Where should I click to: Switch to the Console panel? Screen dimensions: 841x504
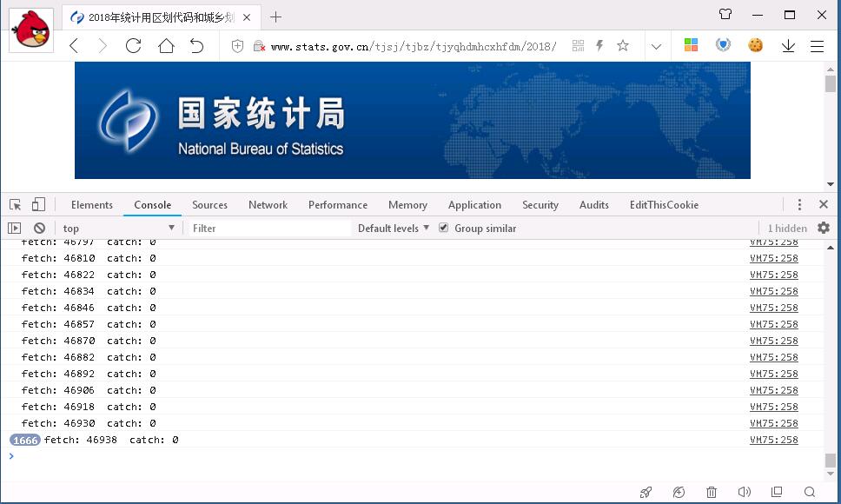click(152, 205)
